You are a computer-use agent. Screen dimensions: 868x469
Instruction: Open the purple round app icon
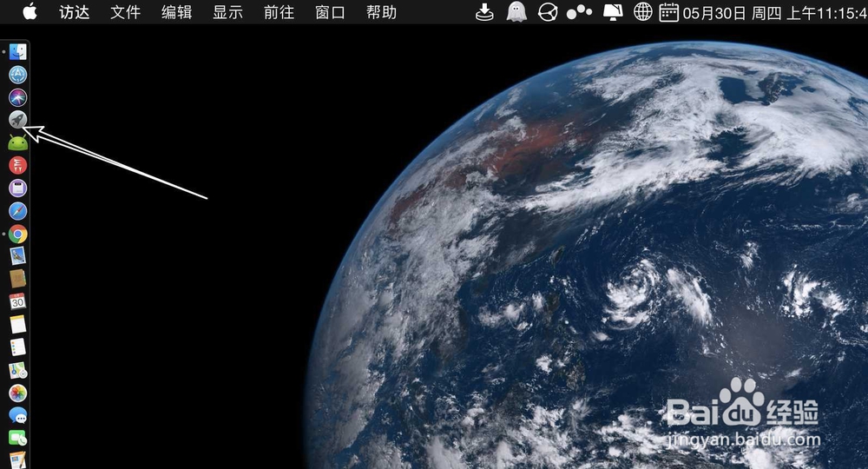(x=17, y=188)
